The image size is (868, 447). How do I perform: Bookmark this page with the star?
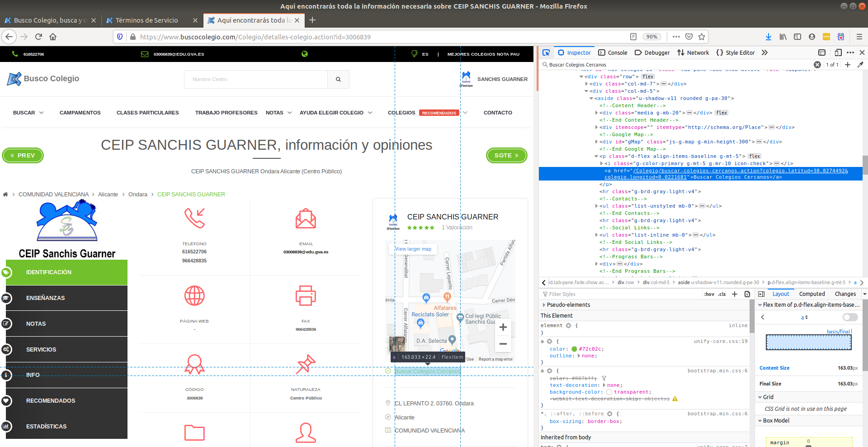[702, 37]
